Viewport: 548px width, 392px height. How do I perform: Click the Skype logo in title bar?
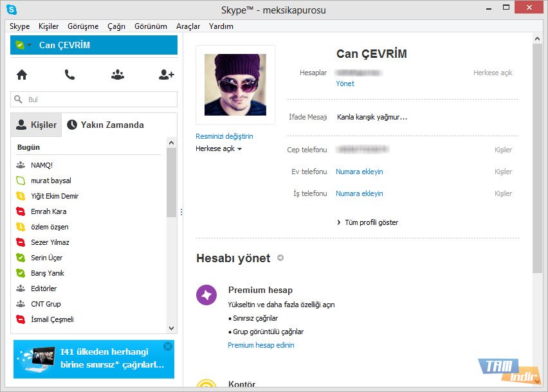point(11,10)
